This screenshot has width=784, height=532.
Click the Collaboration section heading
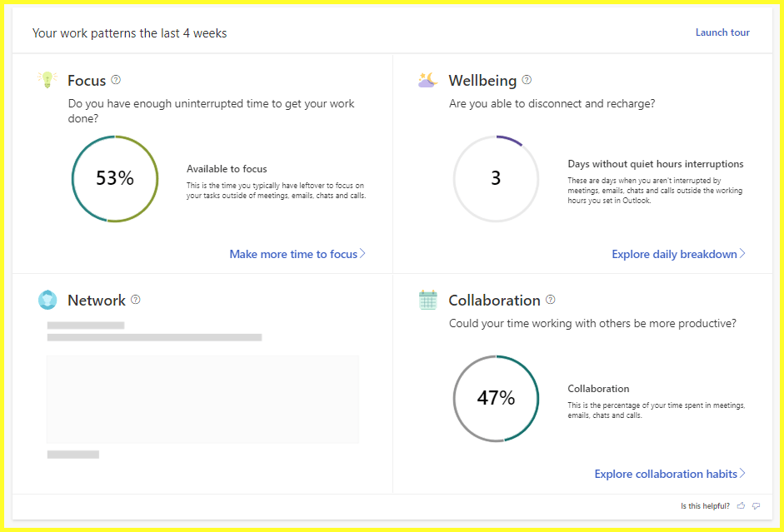click(x=494, y=301)
